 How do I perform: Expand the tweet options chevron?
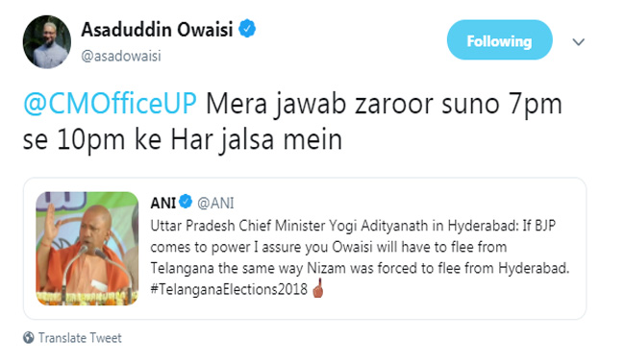(x=578, y=41)
